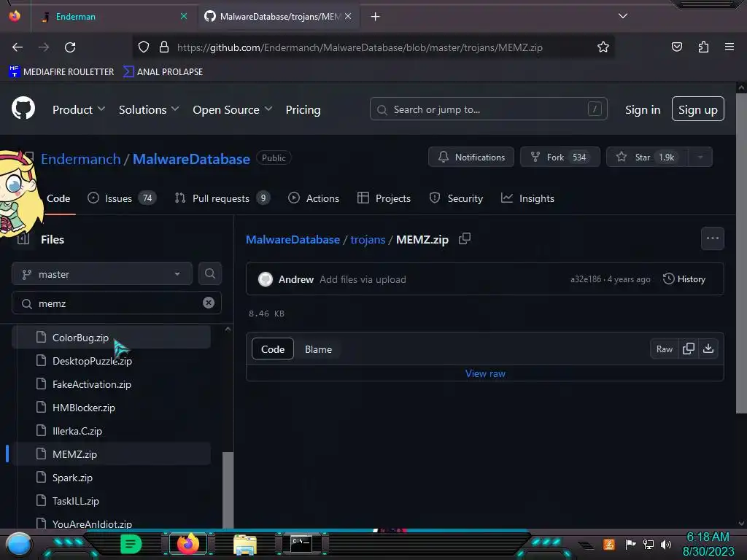The height and width of the screenshot is (560, 747).
Task: Open the Issues tab
Action: 122,198
